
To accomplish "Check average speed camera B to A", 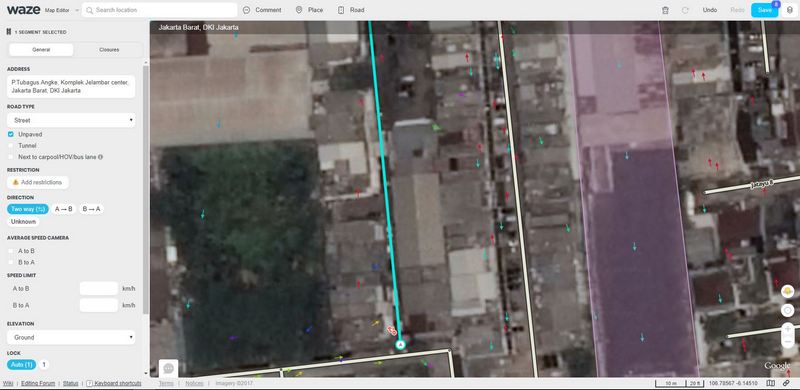I will point(11,262).
